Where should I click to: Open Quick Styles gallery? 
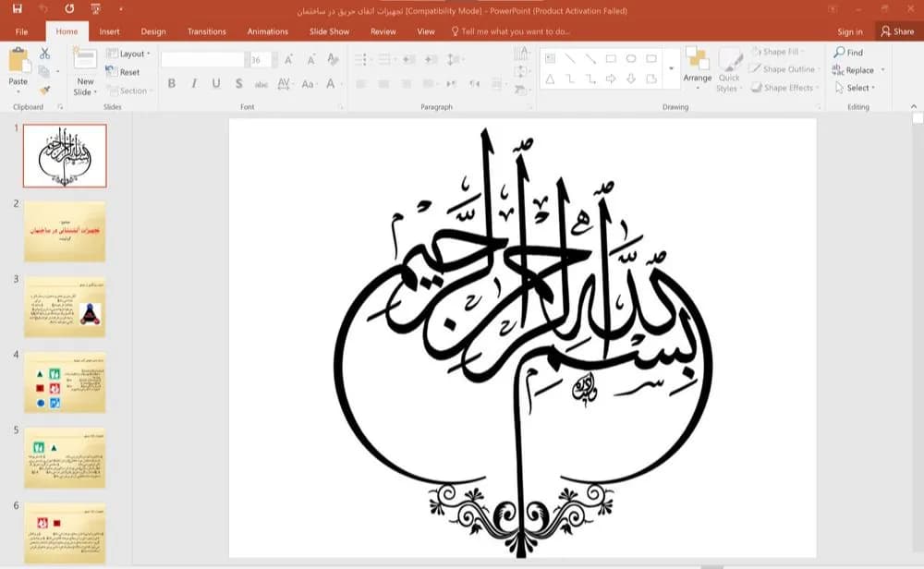pyautogui.click(x=729, y=69)
